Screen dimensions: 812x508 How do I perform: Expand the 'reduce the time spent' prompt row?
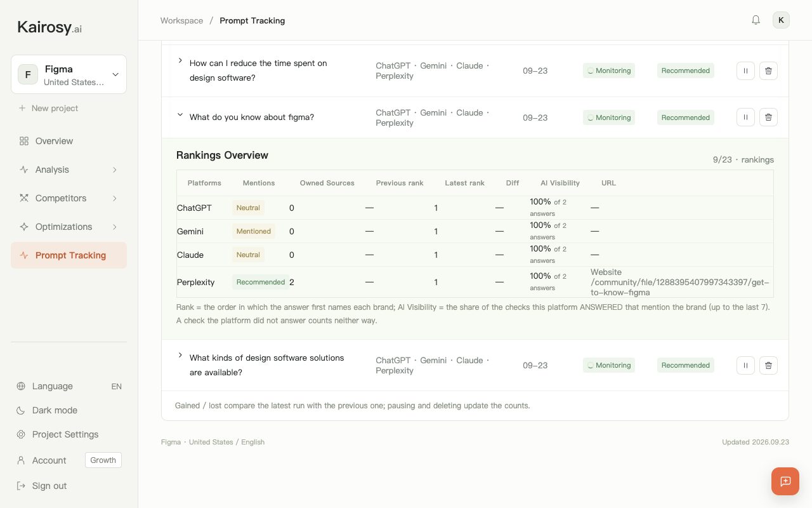[180, 61]
